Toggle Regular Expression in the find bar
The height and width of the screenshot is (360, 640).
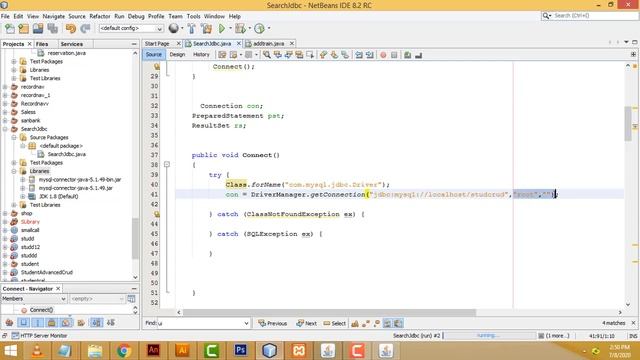376,323
